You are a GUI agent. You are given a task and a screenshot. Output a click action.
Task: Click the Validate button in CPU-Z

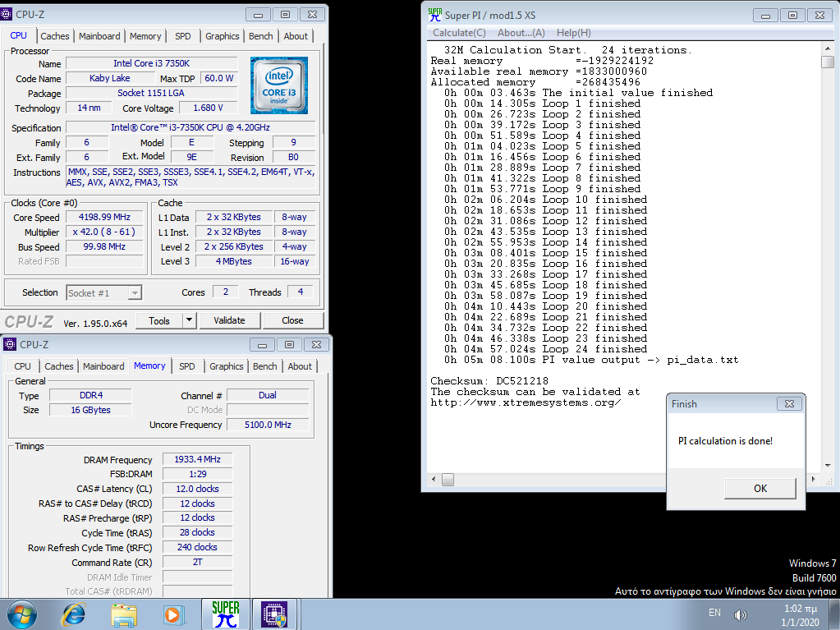[x=229, y=320]
